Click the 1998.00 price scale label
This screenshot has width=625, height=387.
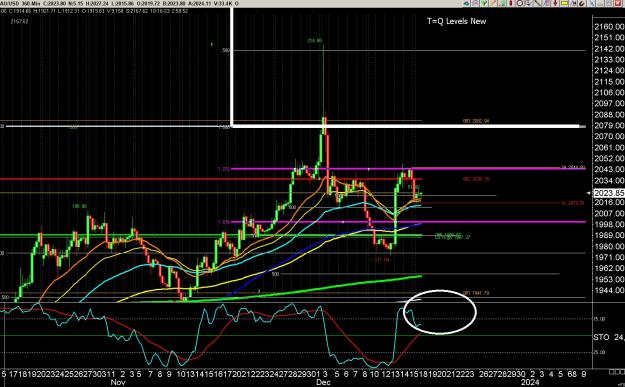pos(609,224)
